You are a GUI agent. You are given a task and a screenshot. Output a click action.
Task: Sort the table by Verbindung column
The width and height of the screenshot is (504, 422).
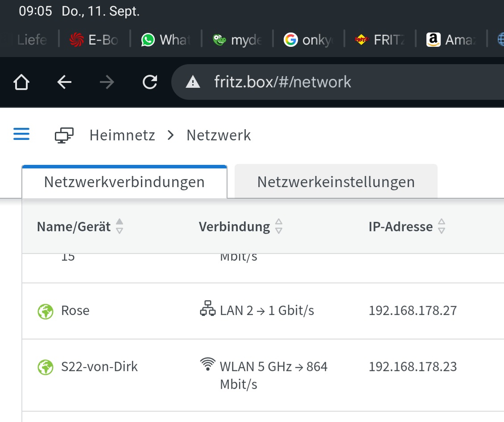click(279, 226)
